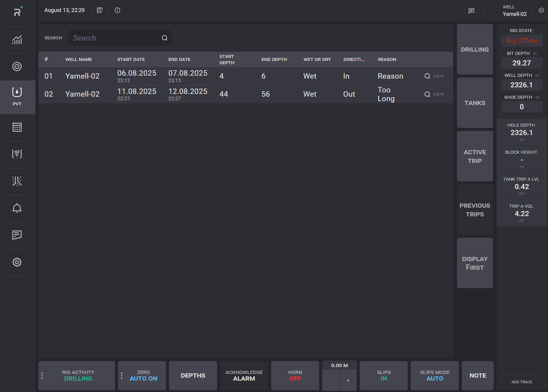Open the chat messages icon top right
The height and width of the screenshot is (392, 548).
click(x=471, y=11)
